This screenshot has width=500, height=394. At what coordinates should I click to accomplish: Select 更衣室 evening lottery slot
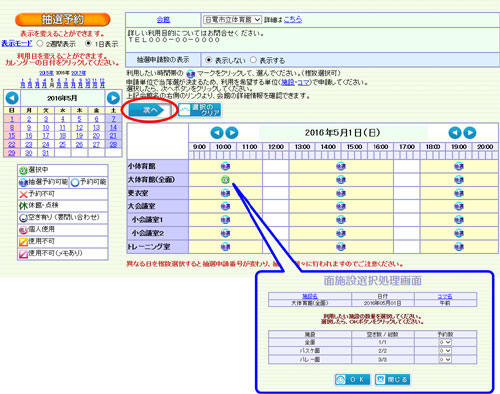459,193
